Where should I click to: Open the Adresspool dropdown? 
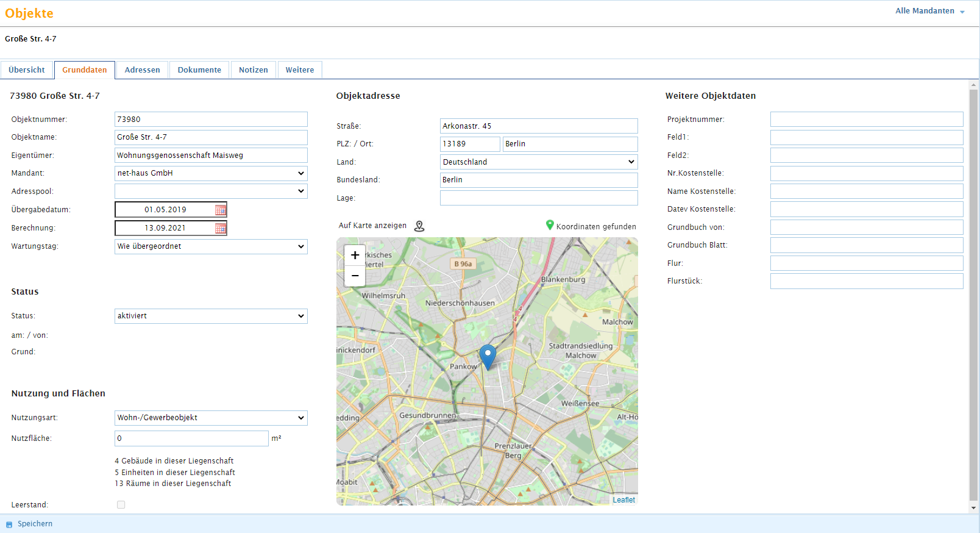coord(211,191)
